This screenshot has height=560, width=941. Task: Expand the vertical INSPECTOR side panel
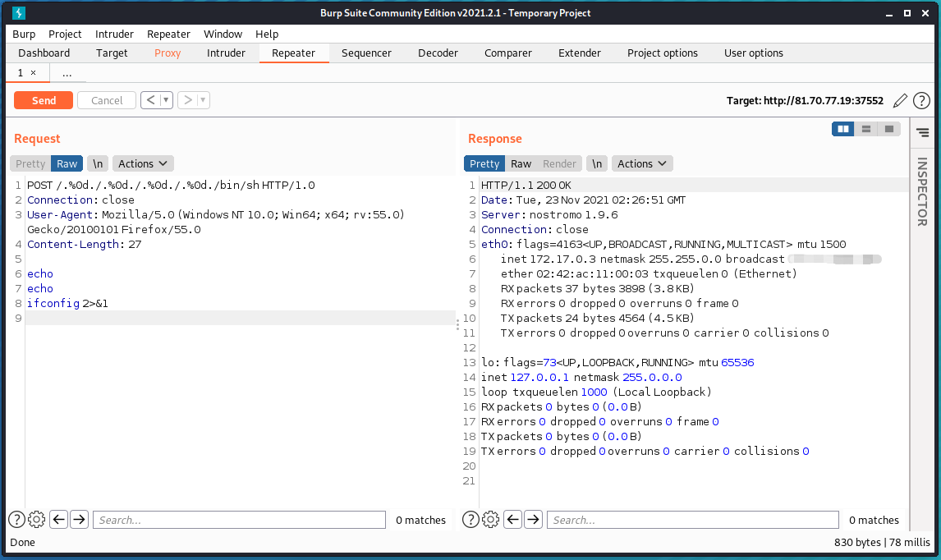(x=922, y=192)
